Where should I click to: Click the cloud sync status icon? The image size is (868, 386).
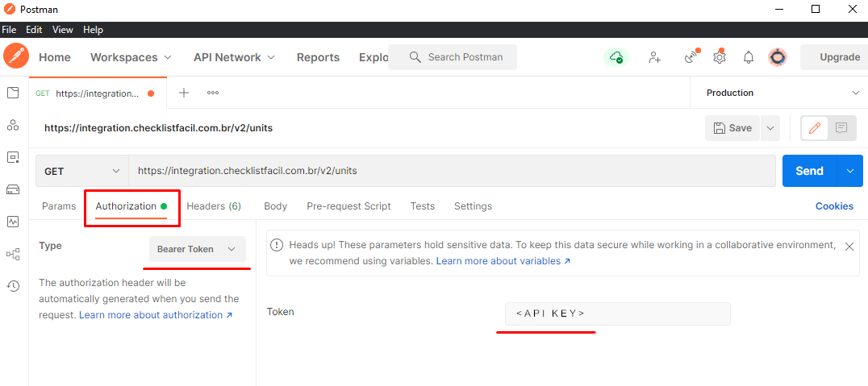point(616,57)
